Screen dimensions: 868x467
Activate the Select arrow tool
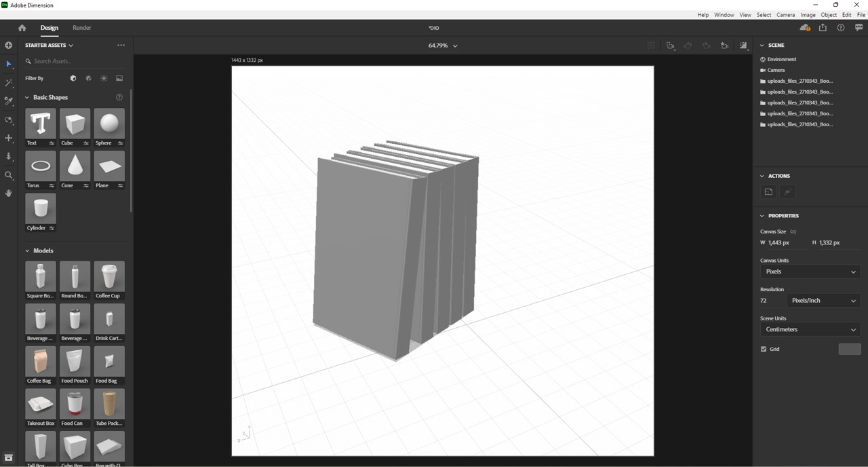(x=9, y=64)
